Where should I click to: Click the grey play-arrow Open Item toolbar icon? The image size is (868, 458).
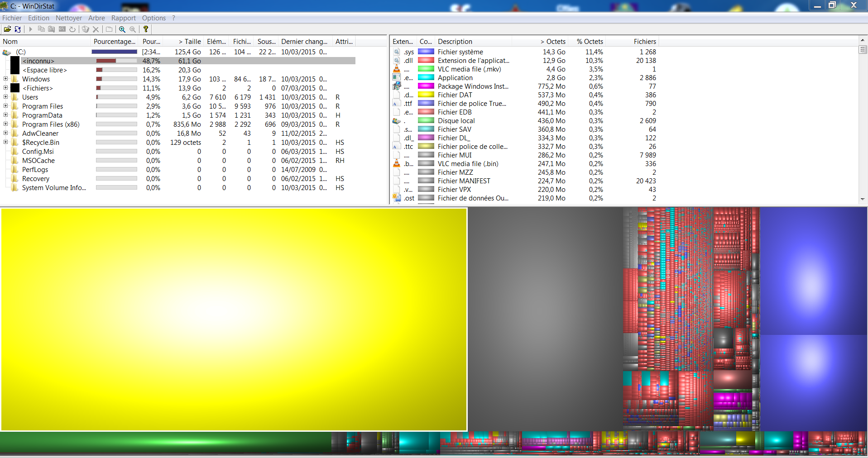coord(30,29)
